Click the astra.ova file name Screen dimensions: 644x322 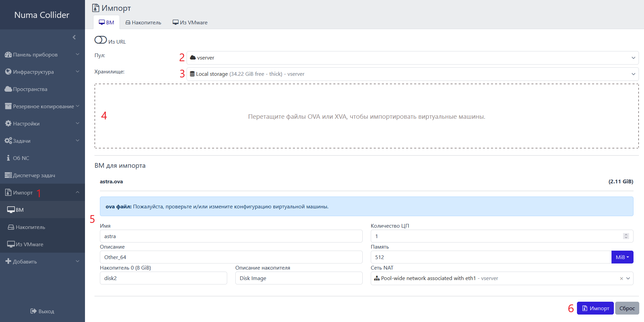tap(111, 182)
